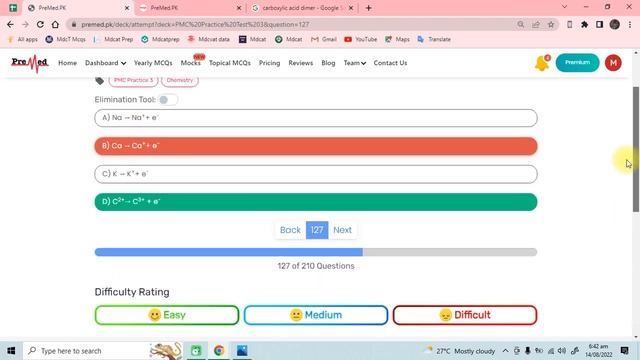Reload the current page
This screenshot has width=640, height=360.
pos(40,24)
